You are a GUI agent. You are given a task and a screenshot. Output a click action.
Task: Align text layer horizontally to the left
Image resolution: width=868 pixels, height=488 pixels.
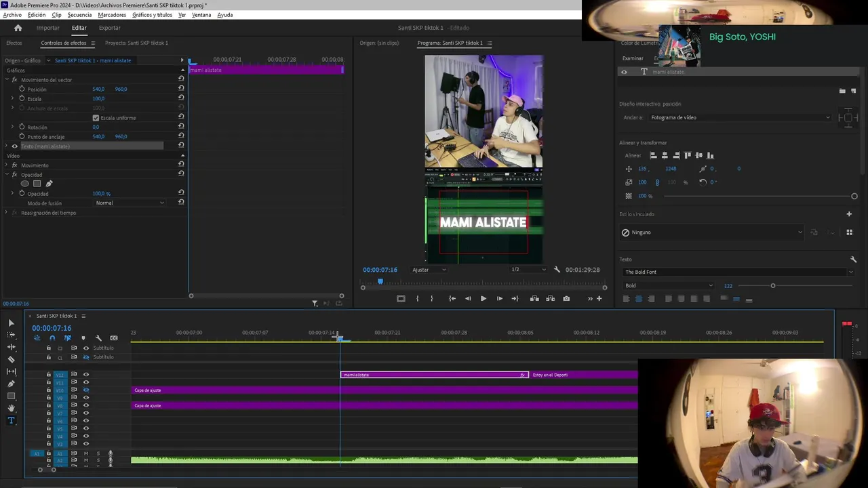653,155
